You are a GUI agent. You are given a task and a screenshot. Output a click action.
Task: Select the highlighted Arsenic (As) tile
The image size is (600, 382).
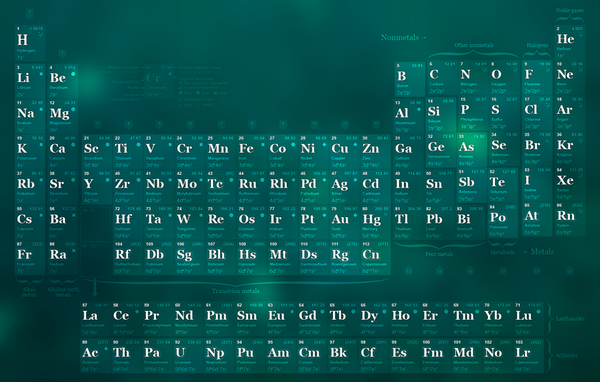[471, 150]
